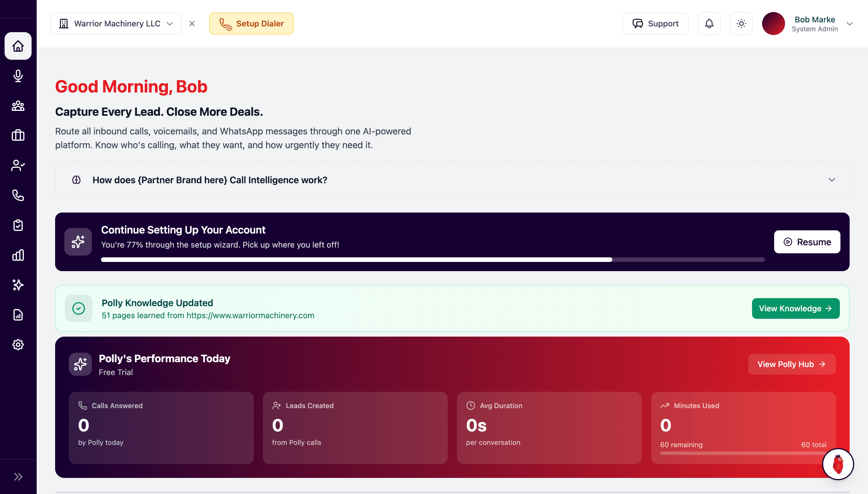This screenshot has height=494, width=868.
Task: Click View Knowledge for learned pages
Action: pyautogui.click(x=796, y=308)
